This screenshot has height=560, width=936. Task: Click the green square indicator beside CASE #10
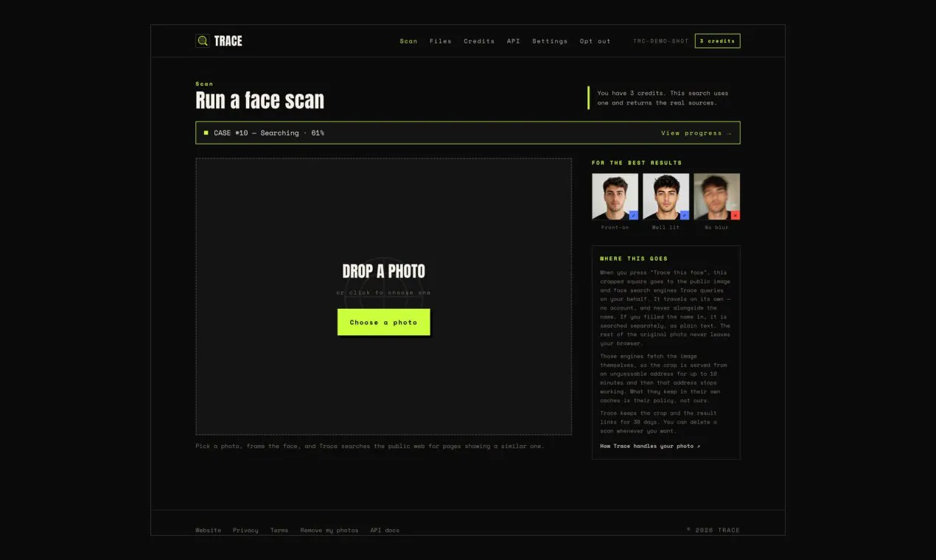point(206,133)
